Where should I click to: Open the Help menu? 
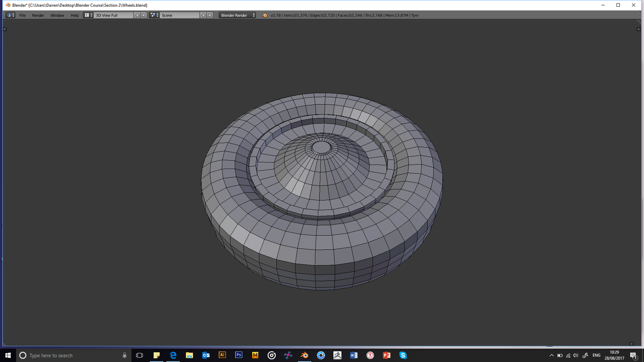click(x=74, y=15)
